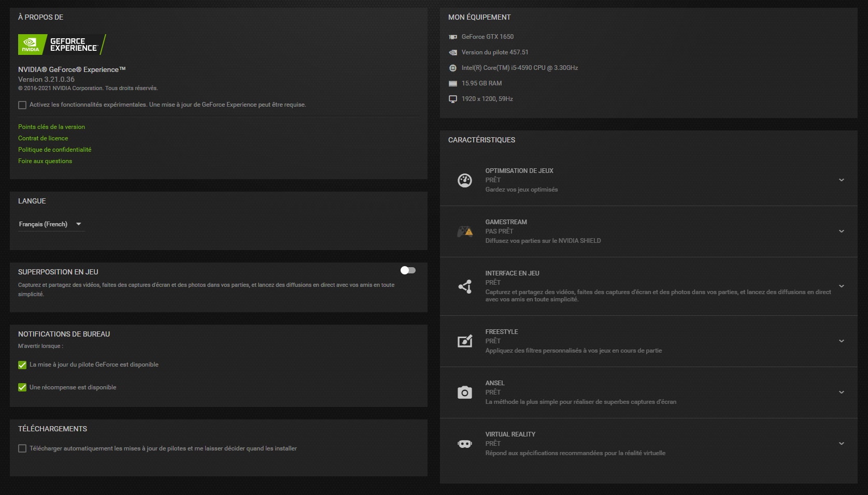This screenshot has height=495, width=868.
Task: Click the 'M'avertir lorsque :' label
Action: click(40, 346)
